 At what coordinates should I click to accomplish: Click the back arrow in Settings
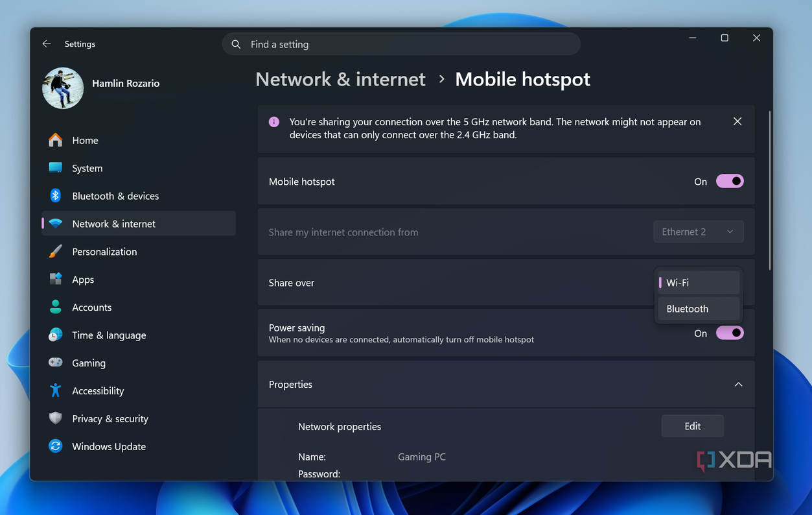click(46, 44)
